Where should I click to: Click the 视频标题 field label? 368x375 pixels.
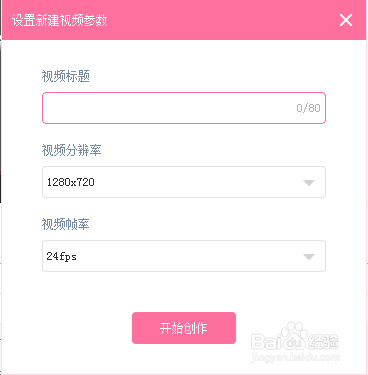click(x=66, y=76)
